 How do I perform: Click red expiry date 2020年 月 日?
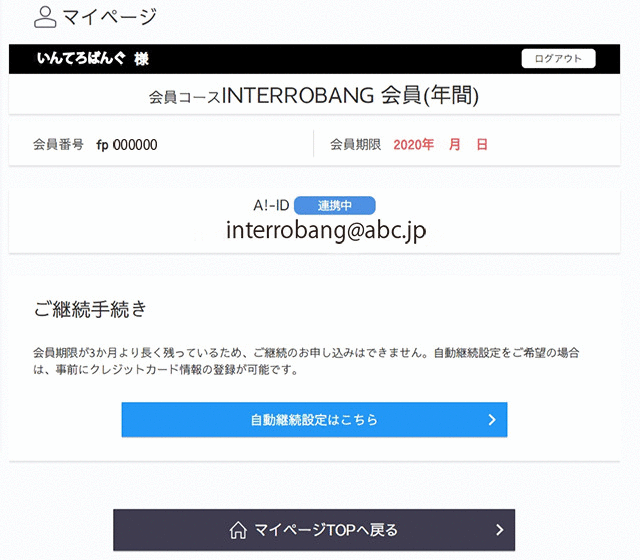coord(440,144)
